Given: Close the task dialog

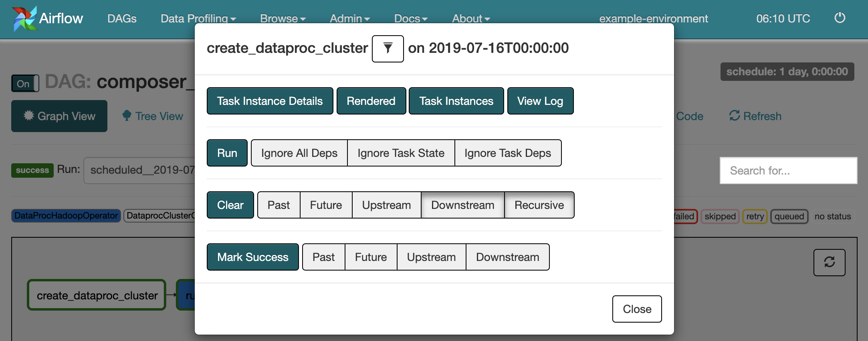Looking at the screenshot, I should point(636,309).
